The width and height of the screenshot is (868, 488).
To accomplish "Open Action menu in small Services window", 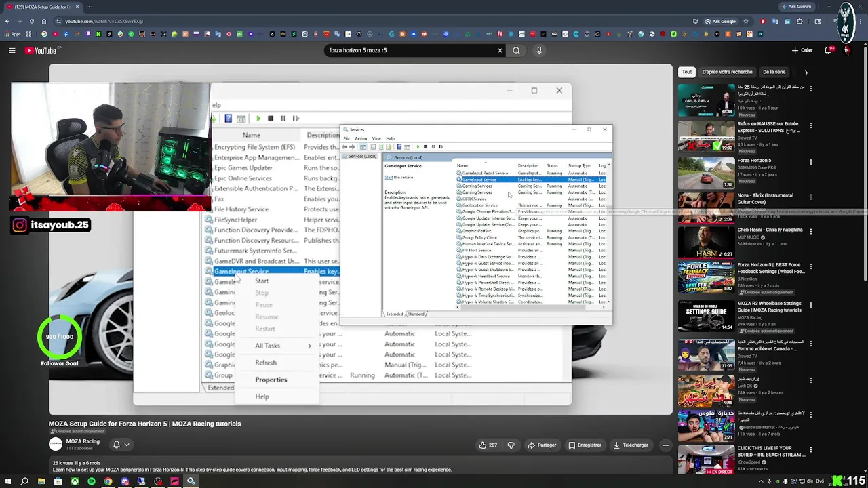I will (361, 138).
